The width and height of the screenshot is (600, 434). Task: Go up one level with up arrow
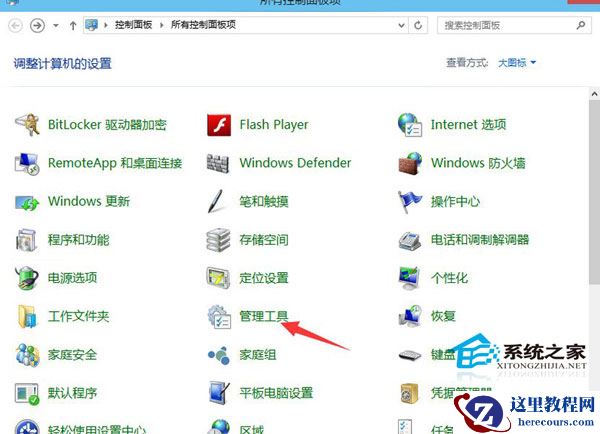pyautogui.click(x=73, y=26)
